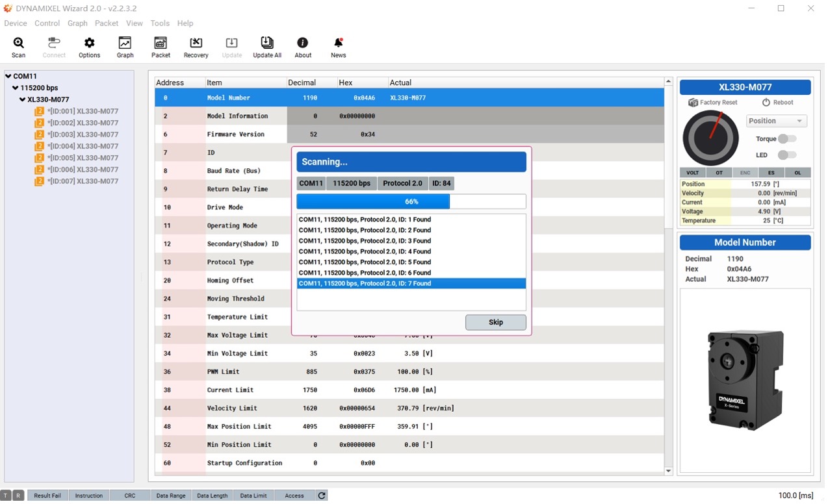Screen dimensions: 828x504
Task: Skip the ongoing scan
Action: click(496, 322)
